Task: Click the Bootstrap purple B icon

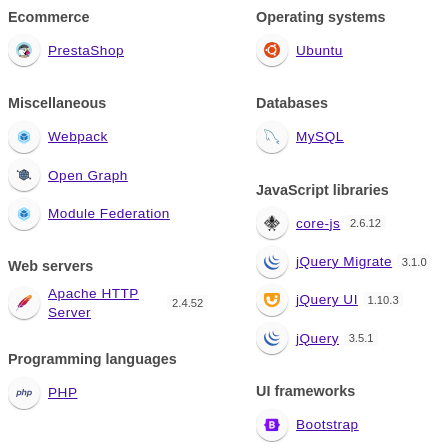Action: 272,425
